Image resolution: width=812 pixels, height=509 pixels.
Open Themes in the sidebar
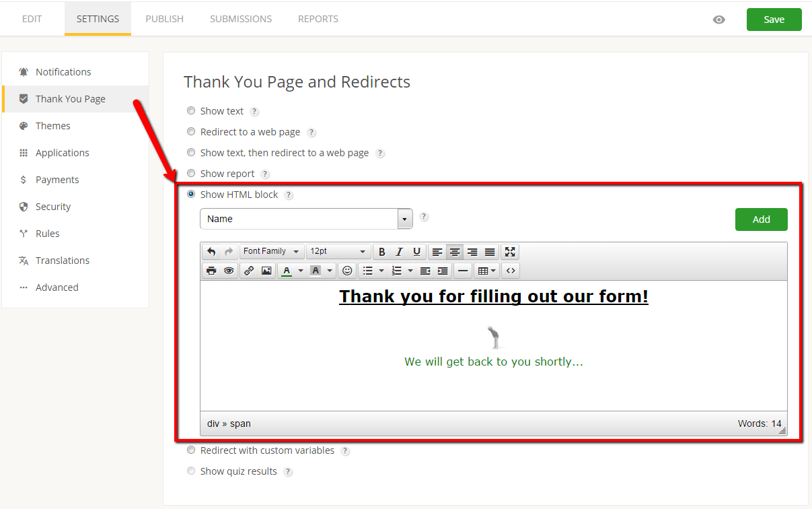click(75, 126)
